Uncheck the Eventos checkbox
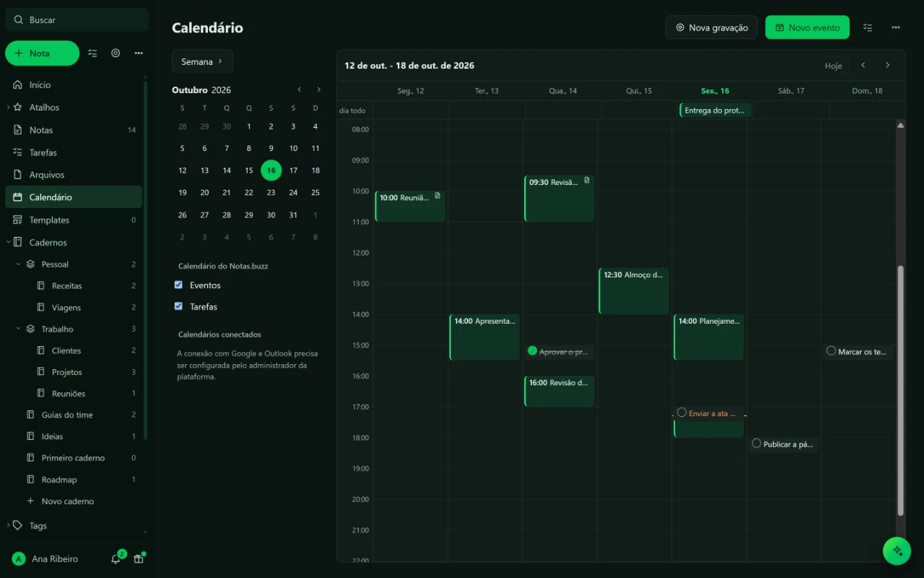Viewport: 924px width, 578px height. click(x=178, y=285)
